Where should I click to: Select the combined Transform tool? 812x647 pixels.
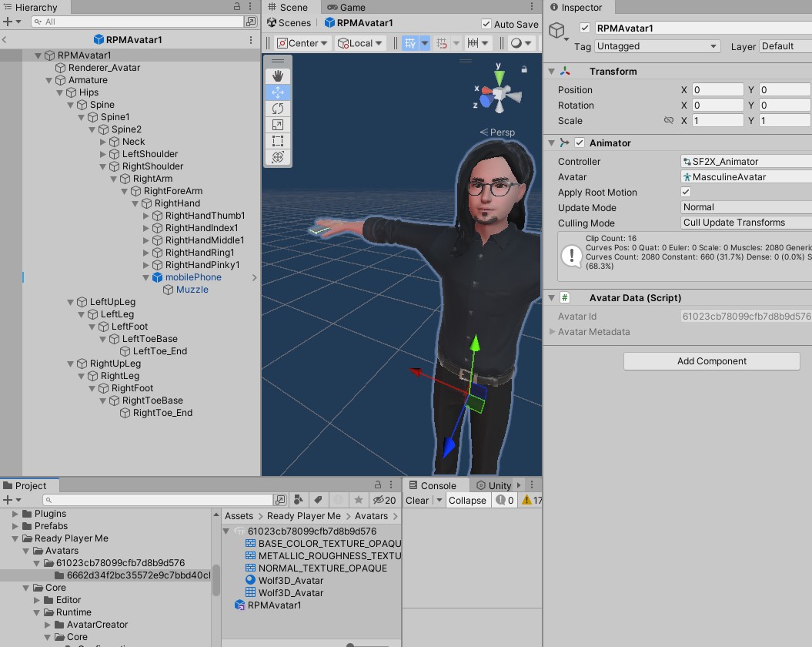tap(278, 157)
